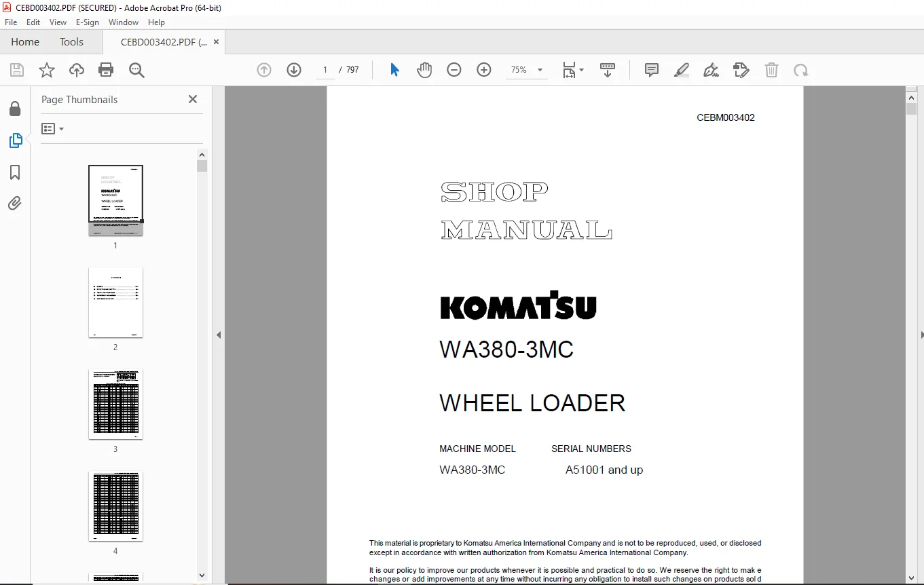Click the 'A51001 and up' serial text

(x=604, y=470)
